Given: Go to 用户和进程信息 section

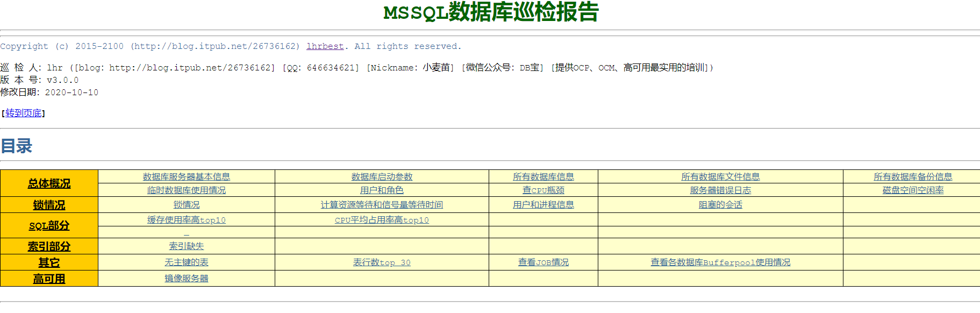Looking at the screenshot, I should pyautogui.click(x=543, y=204).
